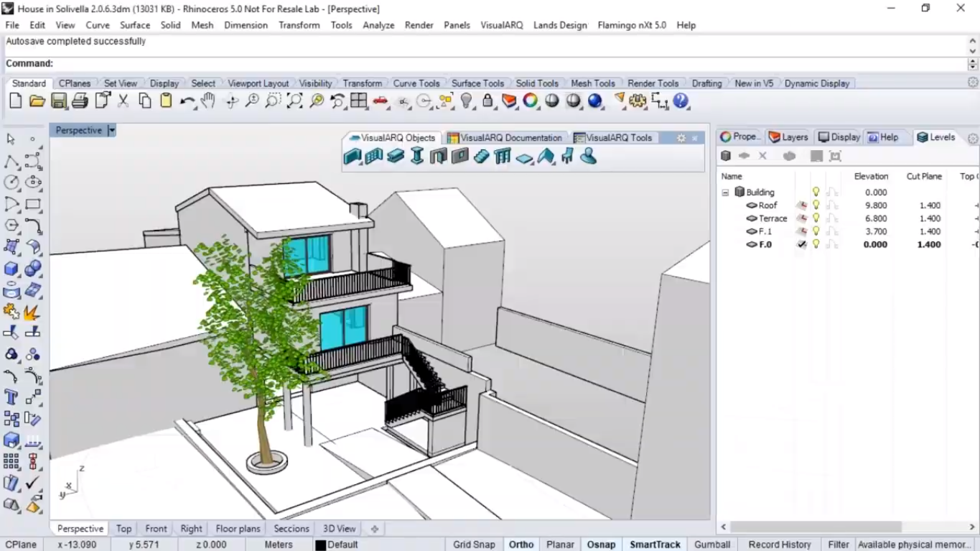Image resolution: width=980 pixels, height=551 pixels.
Task: Open the Meters units selector in status bar
Action: point(279,545)
